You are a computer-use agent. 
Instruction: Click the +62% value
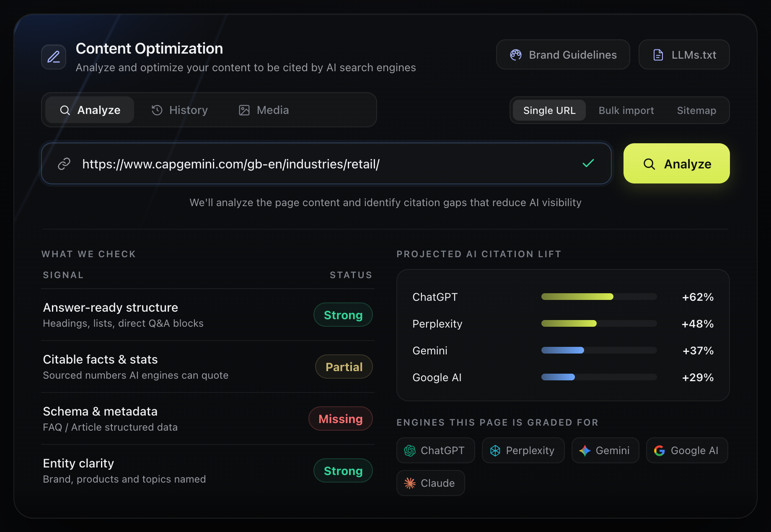(x=698, y=297)
